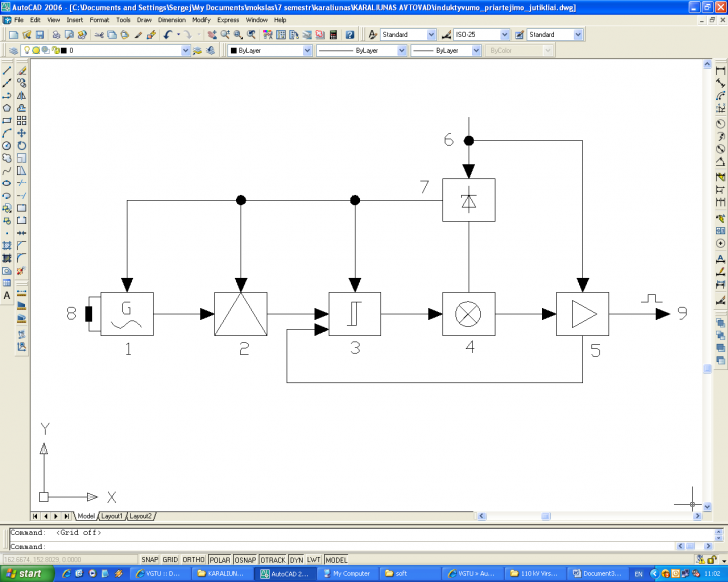The height and width of the screenshot is (582, 728).
Task: Open the Undo history dropdown arrow
Action: (x=178, y=35)
